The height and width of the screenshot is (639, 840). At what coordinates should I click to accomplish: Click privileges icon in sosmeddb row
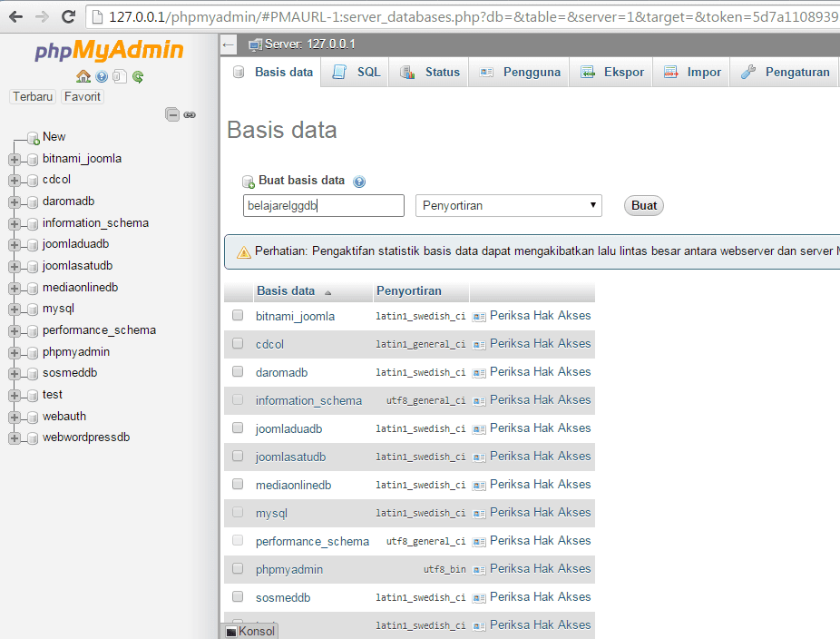(479, 598)
